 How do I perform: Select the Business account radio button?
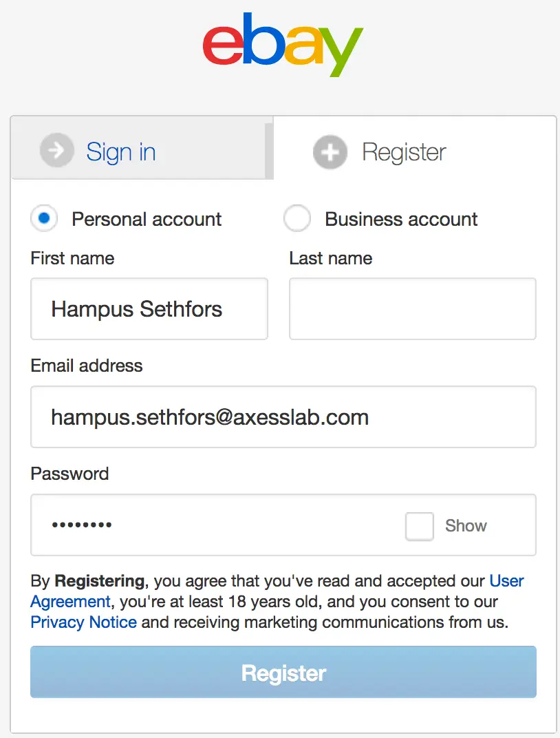tap(297, 218)
